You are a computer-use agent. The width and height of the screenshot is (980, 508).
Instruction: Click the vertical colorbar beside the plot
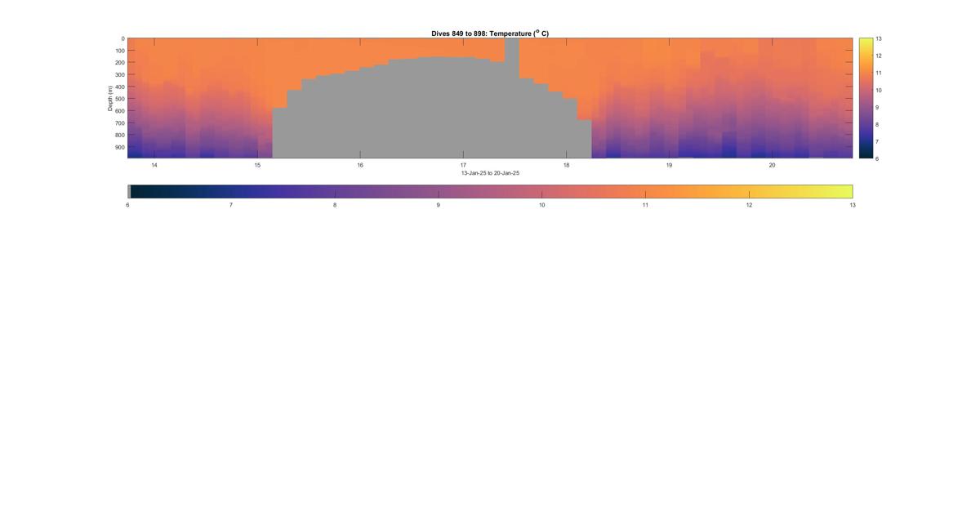pyautogui.click(x=866, y=98)
